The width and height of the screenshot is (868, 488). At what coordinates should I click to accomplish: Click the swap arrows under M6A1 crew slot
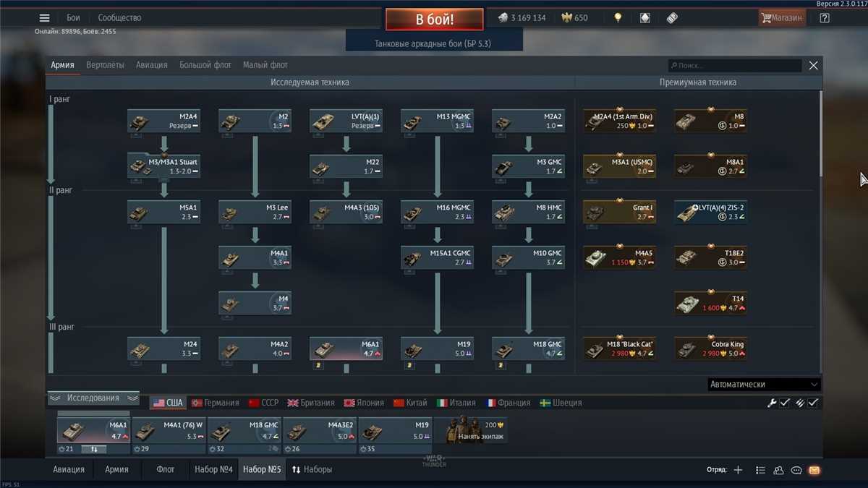(93, 449)
